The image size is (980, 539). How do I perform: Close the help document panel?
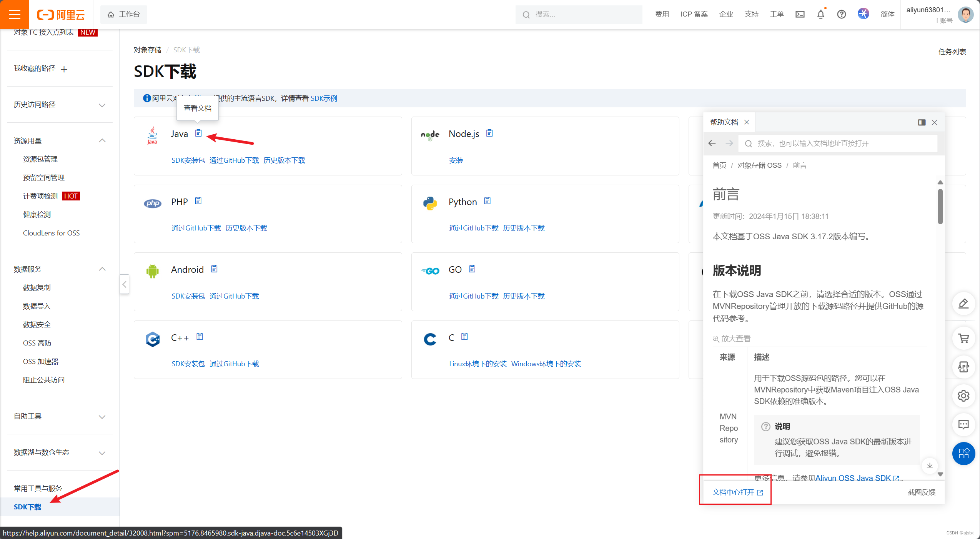(935, 122)
